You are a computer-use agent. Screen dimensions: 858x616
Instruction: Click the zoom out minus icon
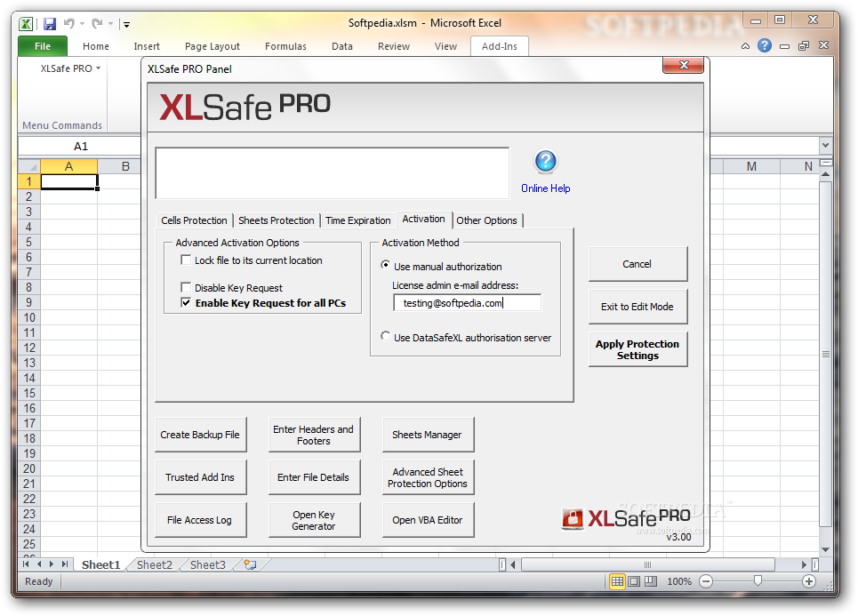pyautogui.click(x=707, y=581)
